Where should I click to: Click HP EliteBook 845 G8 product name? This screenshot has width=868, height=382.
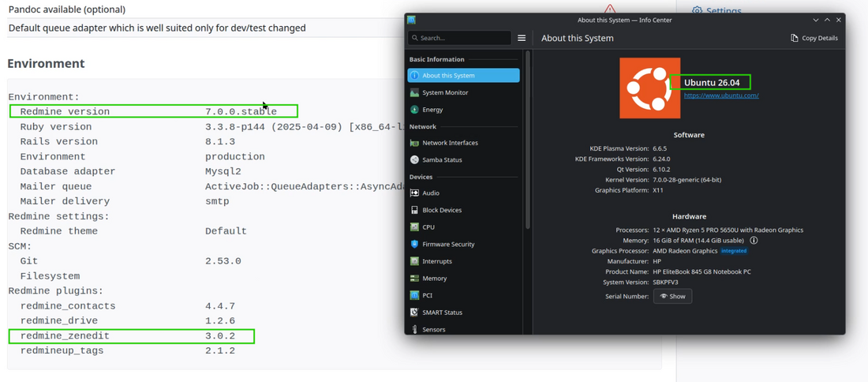coord(702,272)
